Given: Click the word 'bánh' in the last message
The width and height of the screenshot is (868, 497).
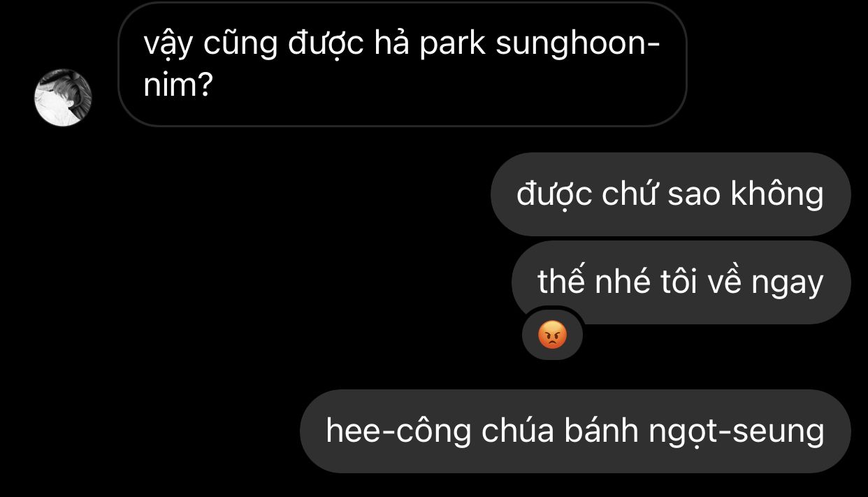Looking at the screenshot, I should 601,430.
